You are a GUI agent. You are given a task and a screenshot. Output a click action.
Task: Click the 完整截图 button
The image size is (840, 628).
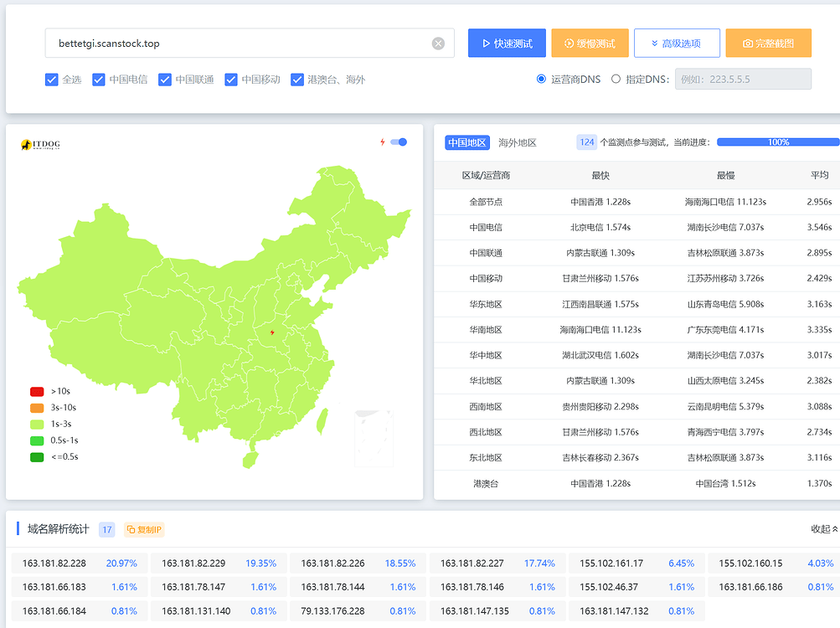coord(768,44)
